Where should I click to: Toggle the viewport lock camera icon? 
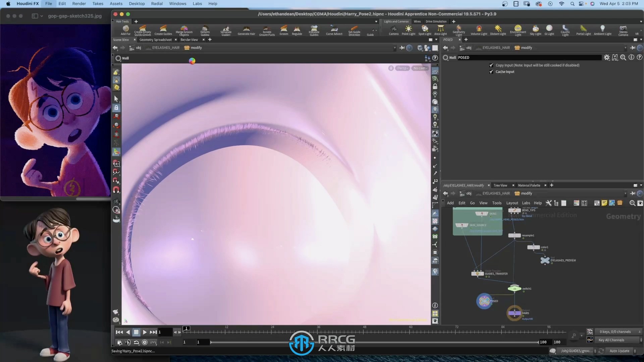(x=391, y=68)
